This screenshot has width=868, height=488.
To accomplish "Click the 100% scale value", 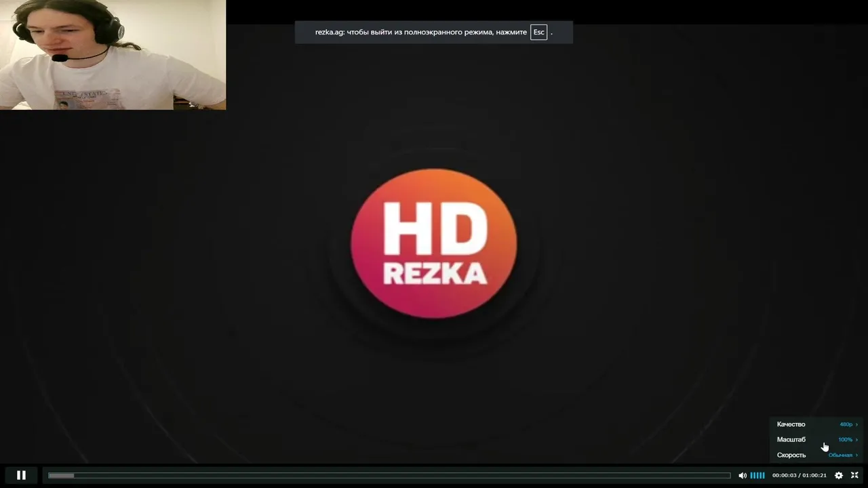I will click(x=846, y=440).
